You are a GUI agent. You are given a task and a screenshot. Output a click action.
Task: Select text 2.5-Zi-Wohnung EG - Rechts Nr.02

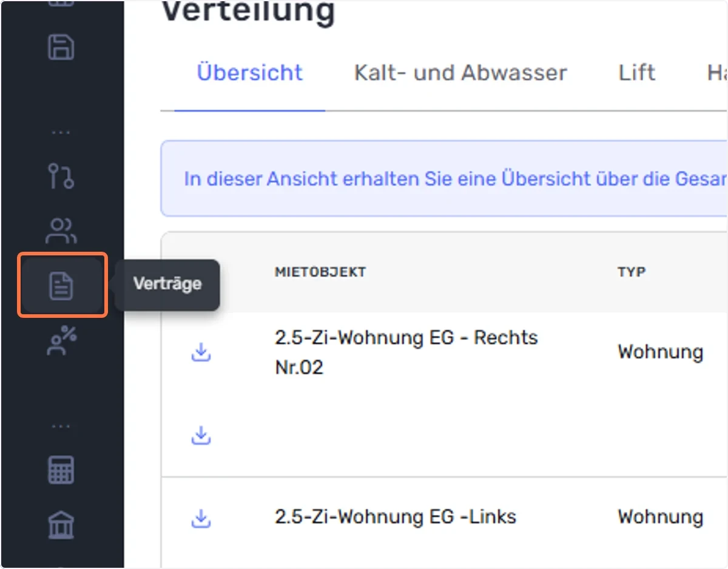(406, 352)
